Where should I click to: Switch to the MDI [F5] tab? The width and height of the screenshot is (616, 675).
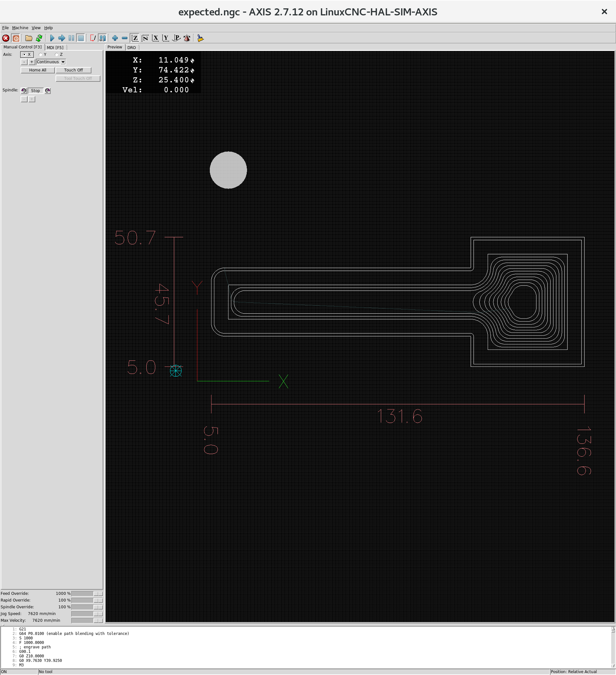55,47
